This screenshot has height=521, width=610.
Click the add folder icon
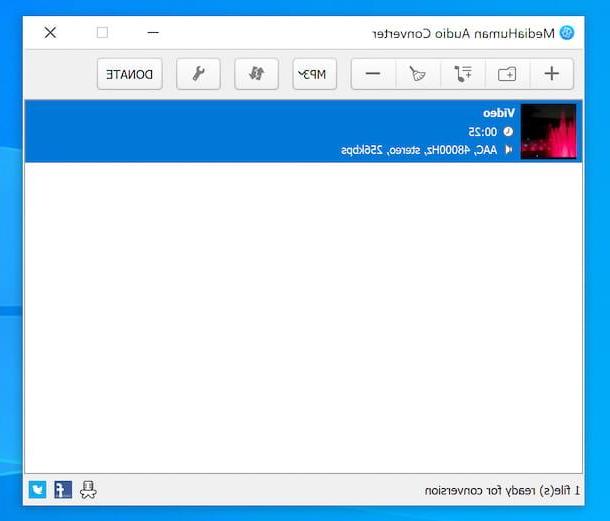[507, 74]
